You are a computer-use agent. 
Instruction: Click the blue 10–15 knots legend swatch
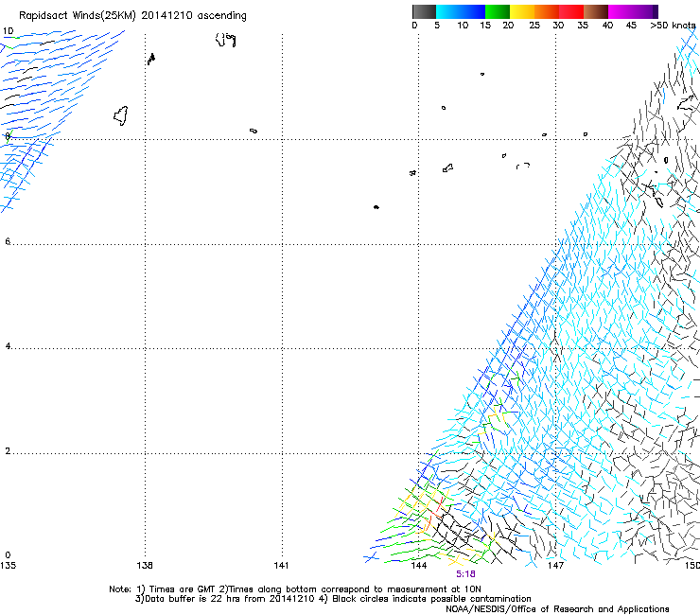473,11
